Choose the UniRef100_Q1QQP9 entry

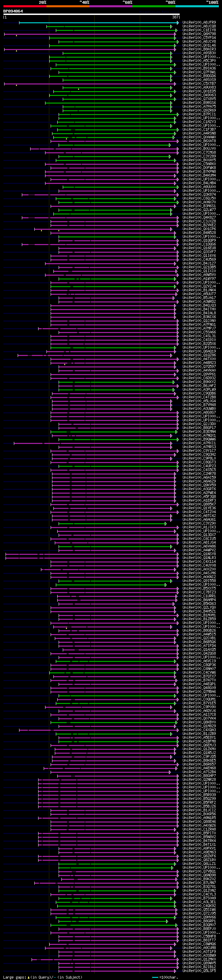[199, 241]
